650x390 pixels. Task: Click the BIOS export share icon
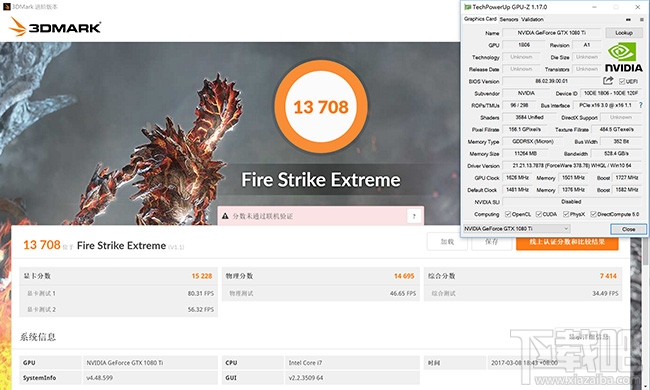click(x=608, y=81)
